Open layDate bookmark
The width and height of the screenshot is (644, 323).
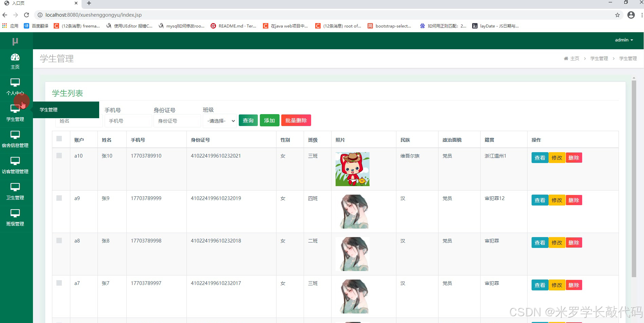tap(495, 26)
